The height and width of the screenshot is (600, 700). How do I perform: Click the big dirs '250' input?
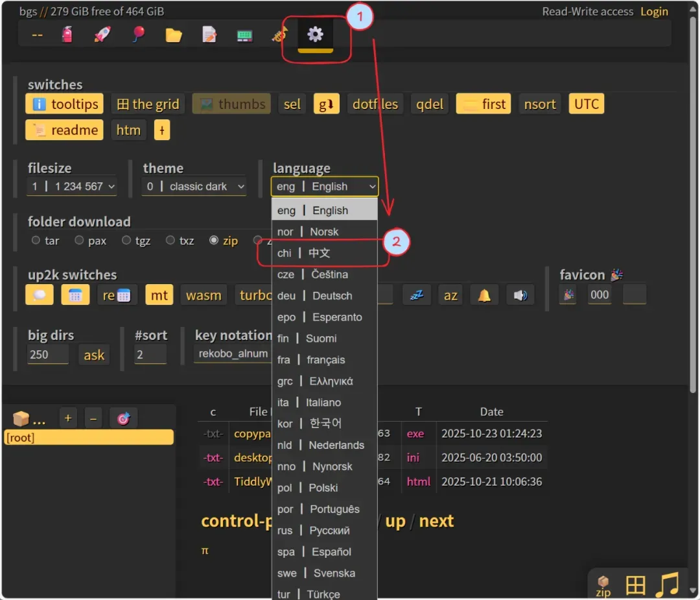48,355
